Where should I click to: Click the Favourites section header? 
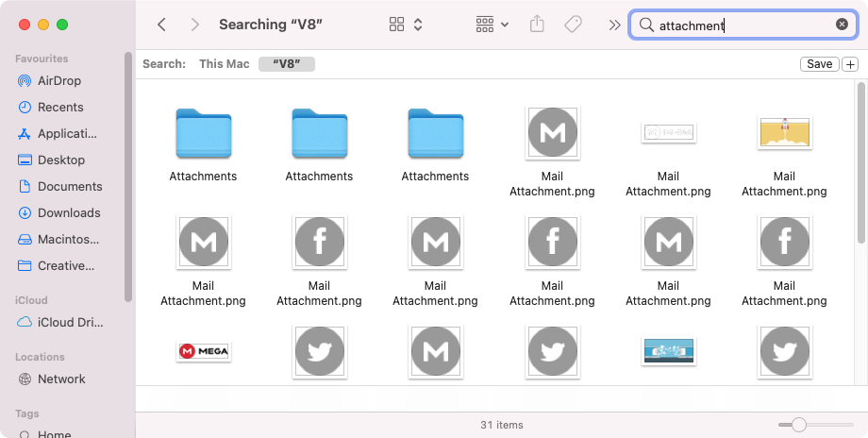tap(42, 59)
